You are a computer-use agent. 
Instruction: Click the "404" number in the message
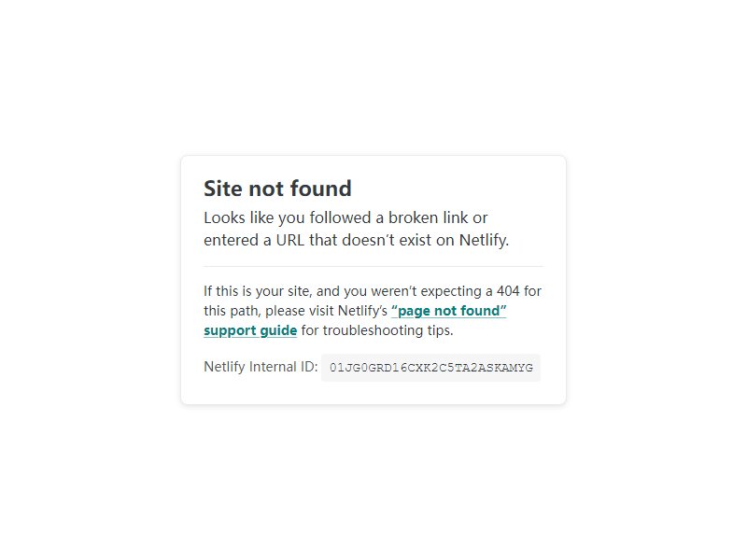[508, 291]
